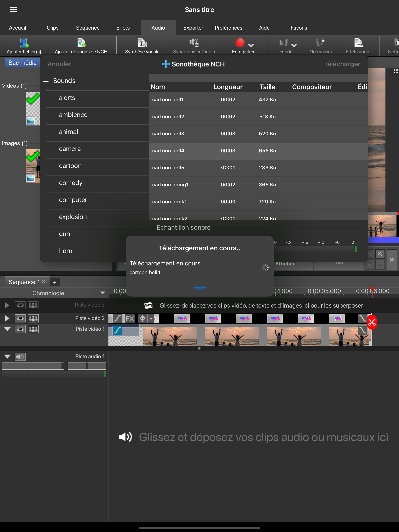Open the Effets tab
Viewport: 399px width, 532px height.
point(123,28)
